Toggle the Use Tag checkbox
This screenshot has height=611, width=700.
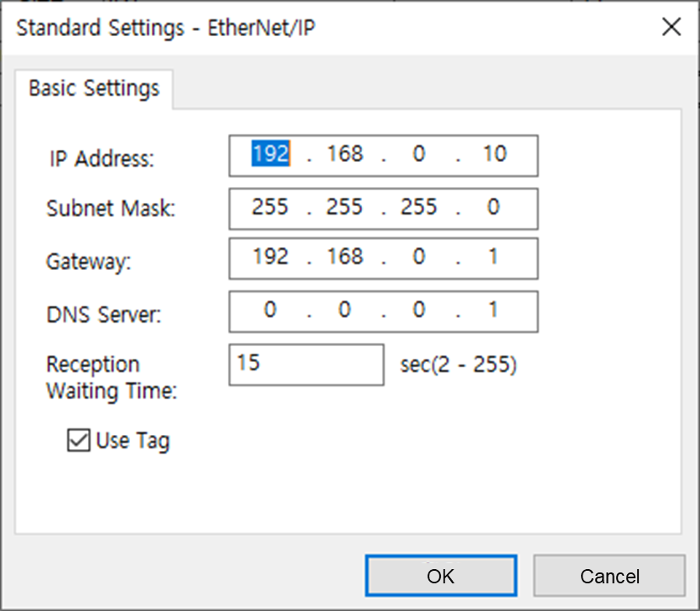point(78,441)
